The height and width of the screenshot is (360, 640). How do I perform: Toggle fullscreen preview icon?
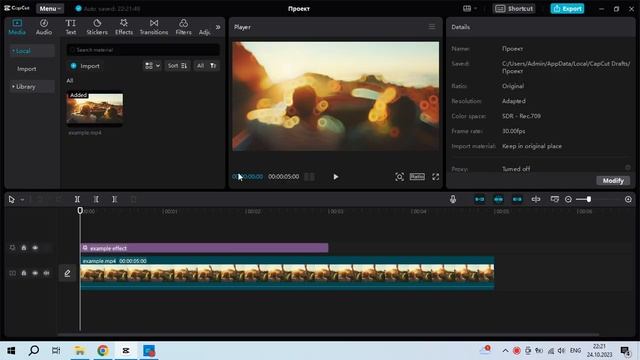coord(436,177)
